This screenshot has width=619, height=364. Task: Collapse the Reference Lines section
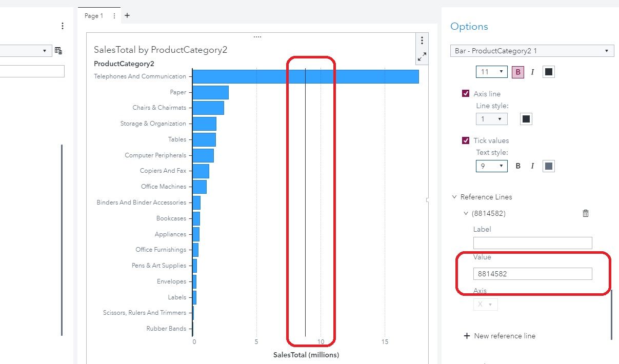click(x=454, y=196)
